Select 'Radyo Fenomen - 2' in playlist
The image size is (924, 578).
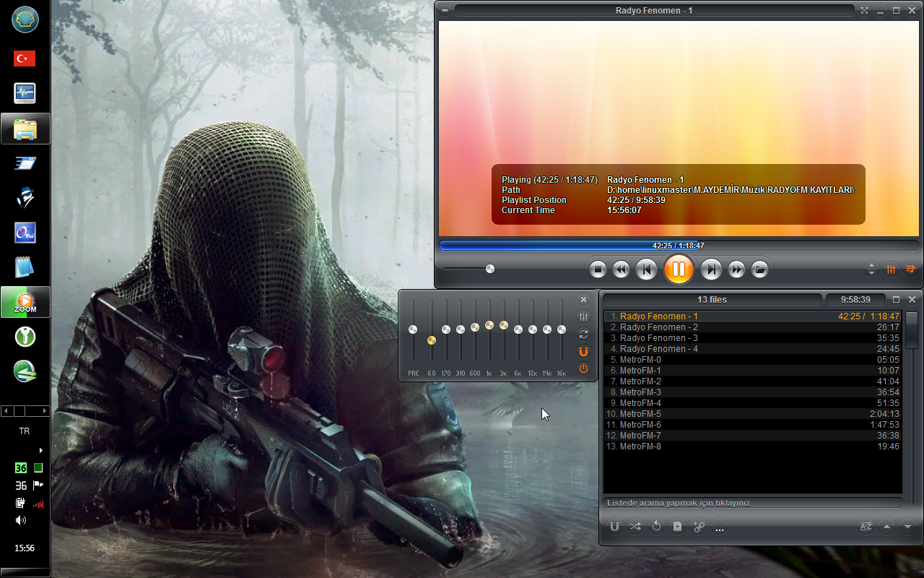point(752,327)
